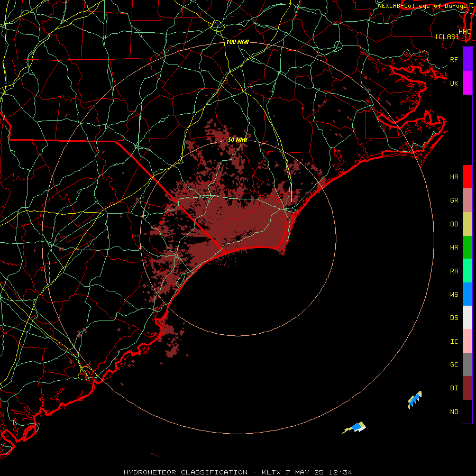The width and height of the screenshot is (476, 476).
Task: Click the GC gray legend swatch
Action: (x=467, y=364)
